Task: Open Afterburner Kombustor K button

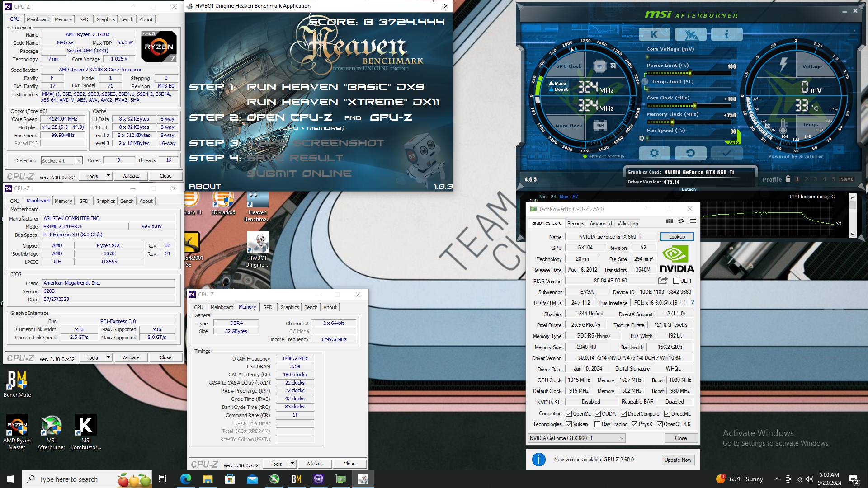Action: [654, 34]
